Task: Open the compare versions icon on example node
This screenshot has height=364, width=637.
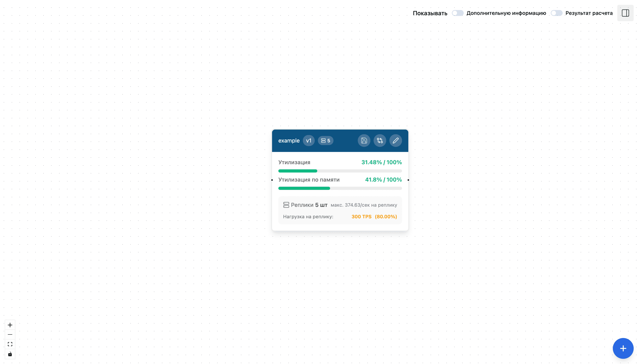Action: (380, 141)
